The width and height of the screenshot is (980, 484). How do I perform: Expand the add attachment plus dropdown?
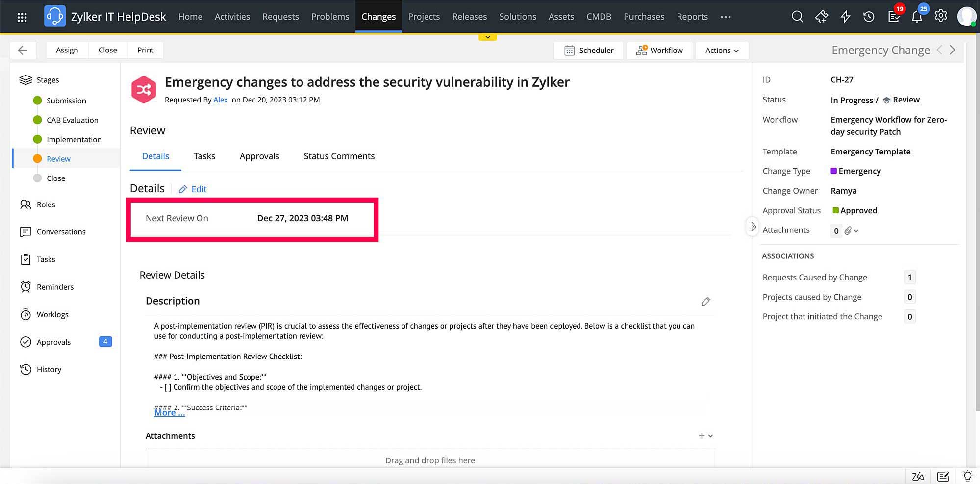pos(705,436)
